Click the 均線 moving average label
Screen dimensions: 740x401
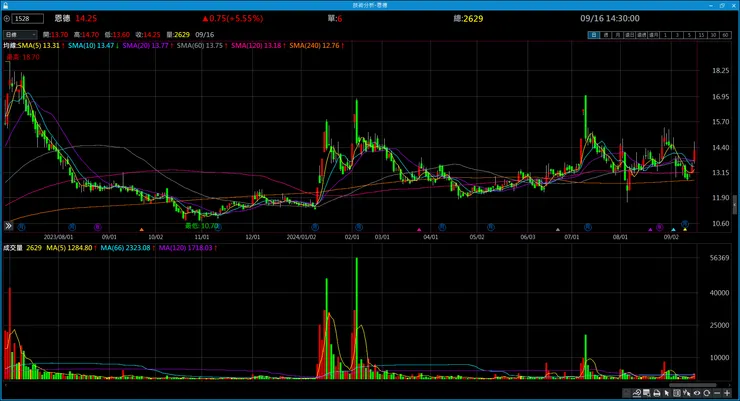[x=10, y=45]
